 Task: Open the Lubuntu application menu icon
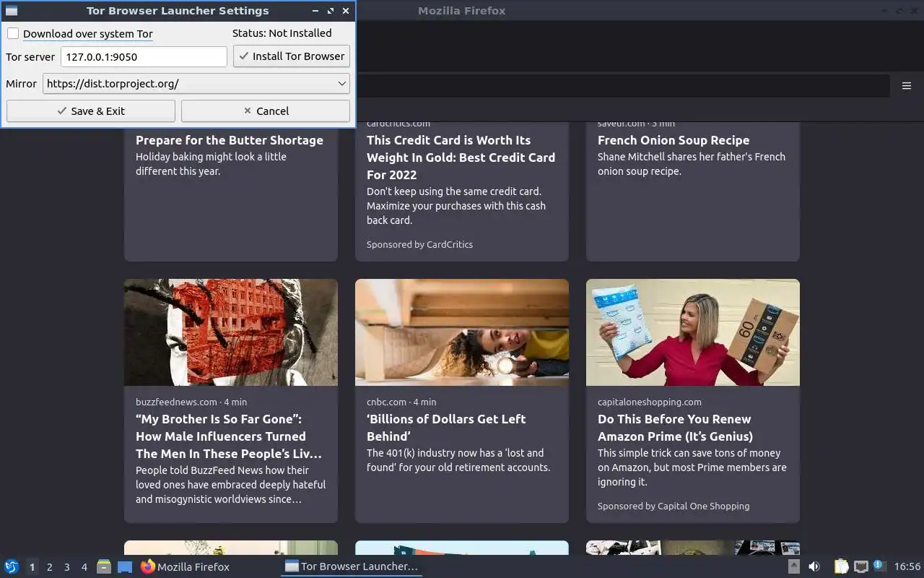point(11,566)
